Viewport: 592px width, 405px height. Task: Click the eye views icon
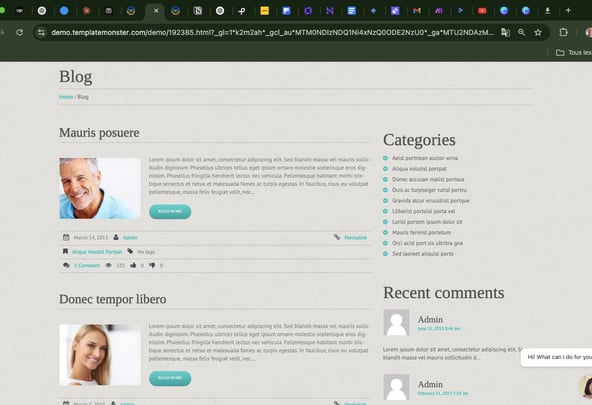coord(108,265)
